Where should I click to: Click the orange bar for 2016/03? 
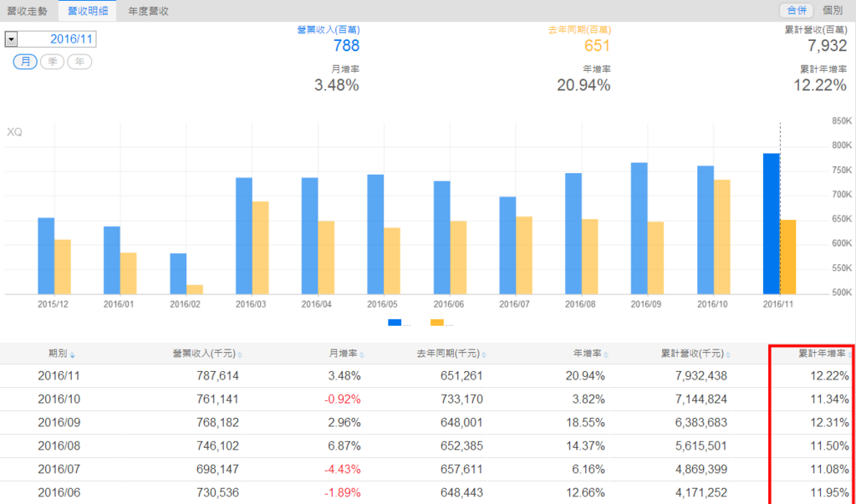point(261,248)
